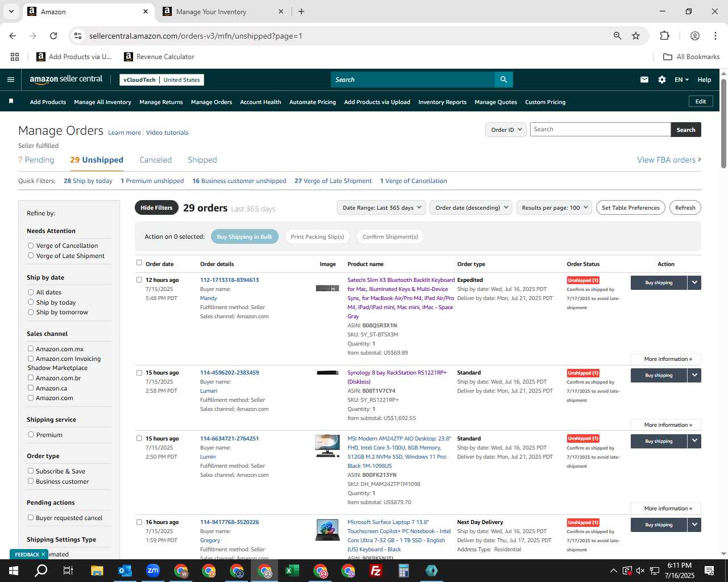Reload the page with browser refresh icon
This screenshot has width=728, height=582.
[53, 36]
